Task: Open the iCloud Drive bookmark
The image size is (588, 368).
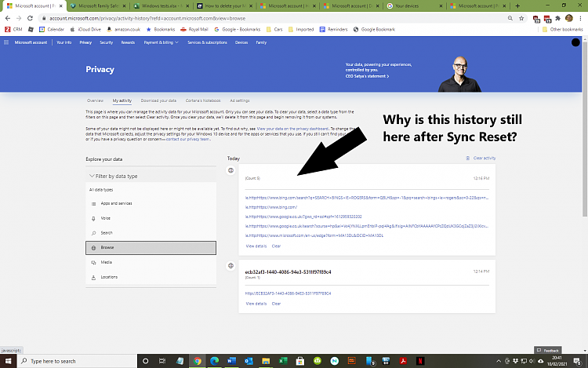Action: pos(85,29)
